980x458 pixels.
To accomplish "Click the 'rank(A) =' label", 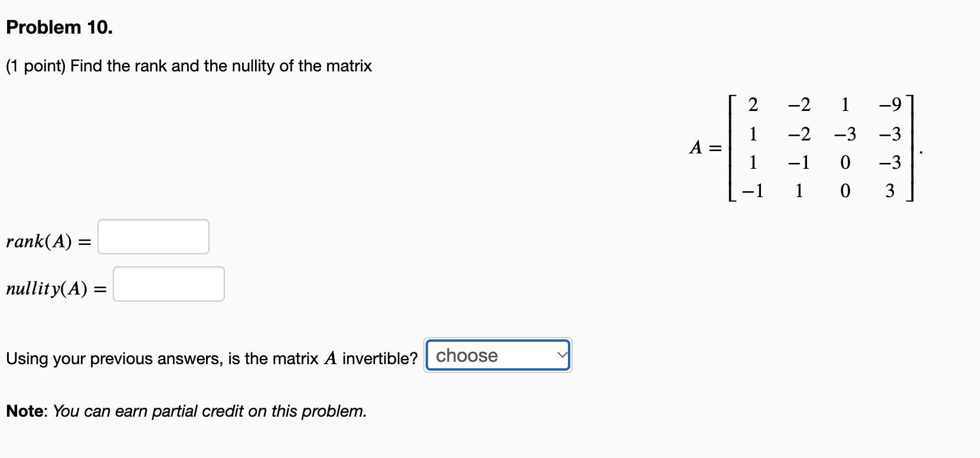I will 48,241.
